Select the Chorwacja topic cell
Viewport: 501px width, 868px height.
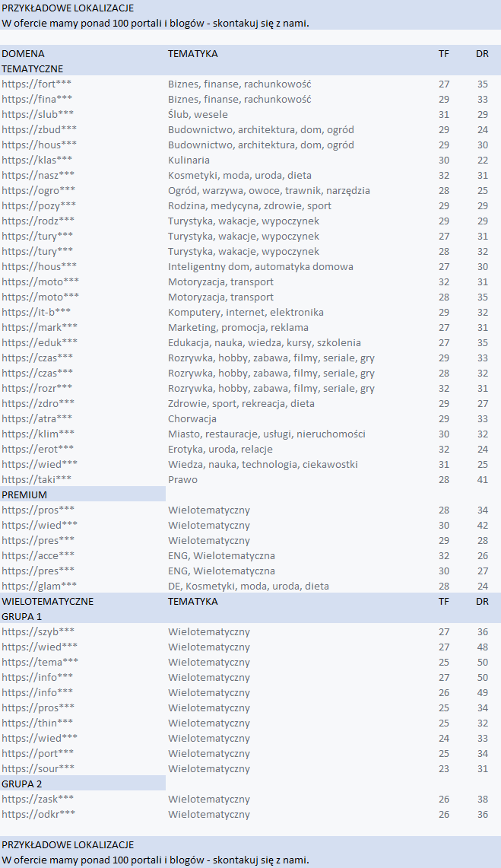point(192,418)
